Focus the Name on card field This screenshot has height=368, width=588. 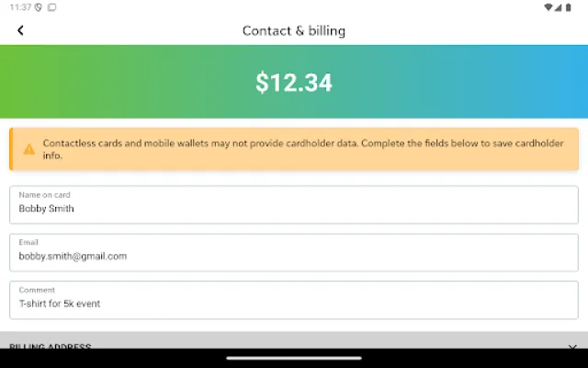click(294, 204)
